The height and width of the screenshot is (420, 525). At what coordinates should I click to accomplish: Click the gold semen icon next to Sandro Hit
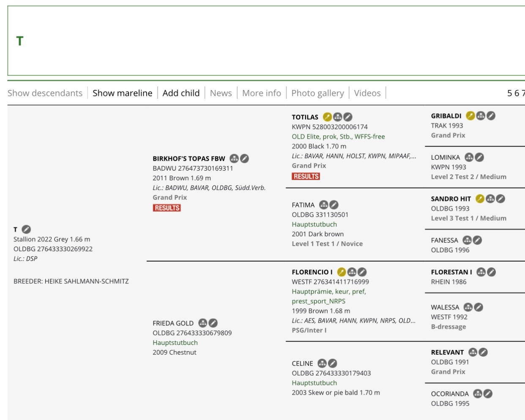point(480,199)
